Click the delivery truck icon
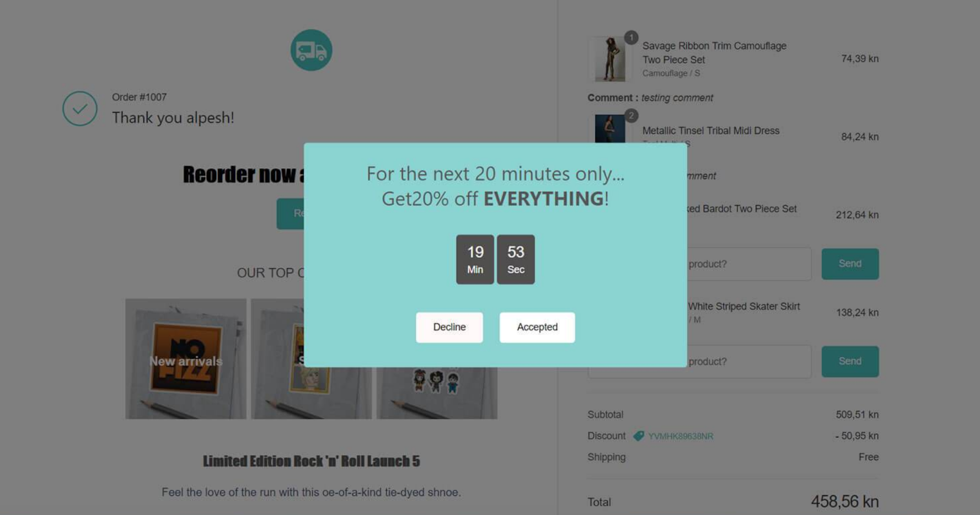980x515 pixels. 311,50
